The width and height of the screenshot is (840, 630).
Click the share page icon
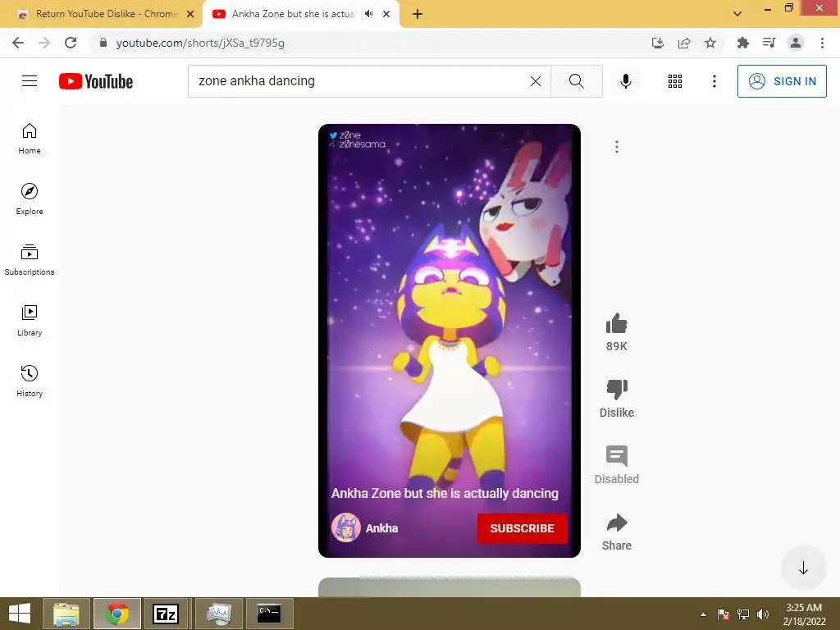683,43
